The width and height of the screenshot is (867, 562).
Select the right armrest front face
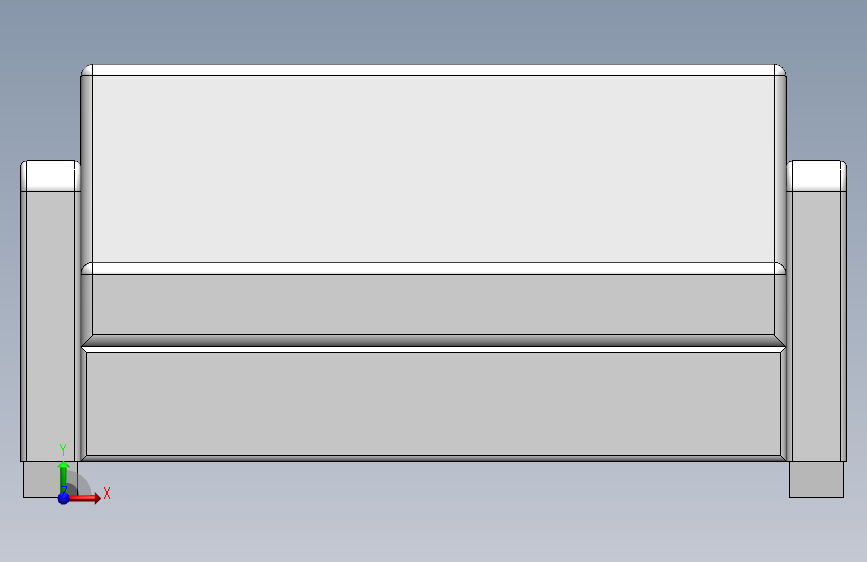pyautogui.click(x=816, y=326)
